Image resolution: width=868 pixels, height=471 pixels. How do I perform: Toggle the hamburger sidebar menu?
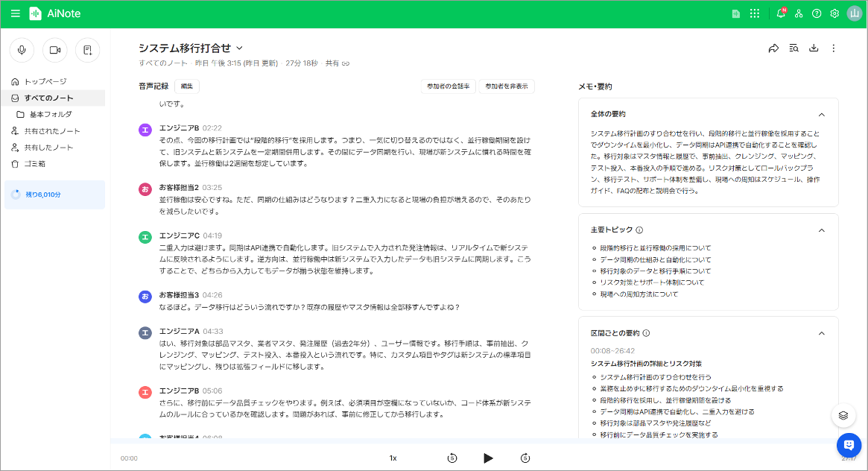coord(16,13)
